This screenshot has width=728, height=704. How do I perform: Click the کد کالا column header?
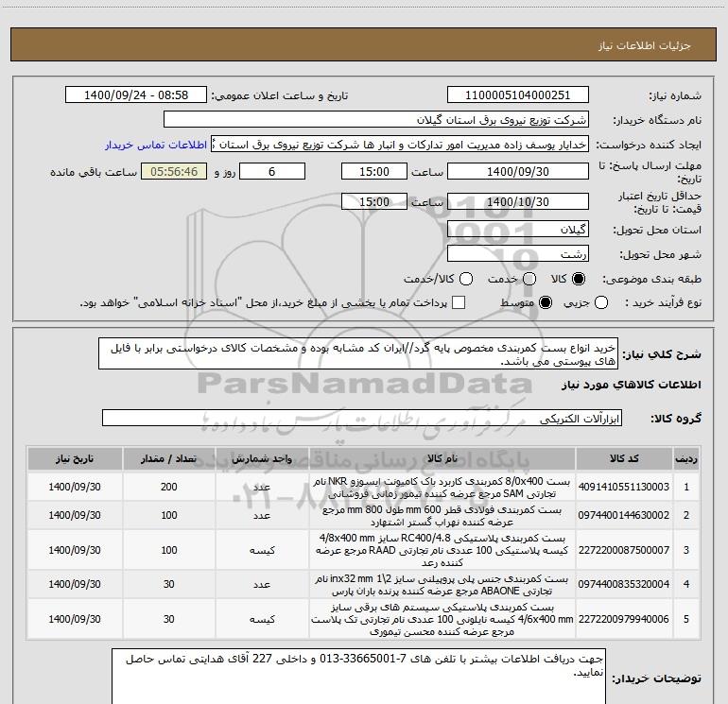click(x=624, y=459)
